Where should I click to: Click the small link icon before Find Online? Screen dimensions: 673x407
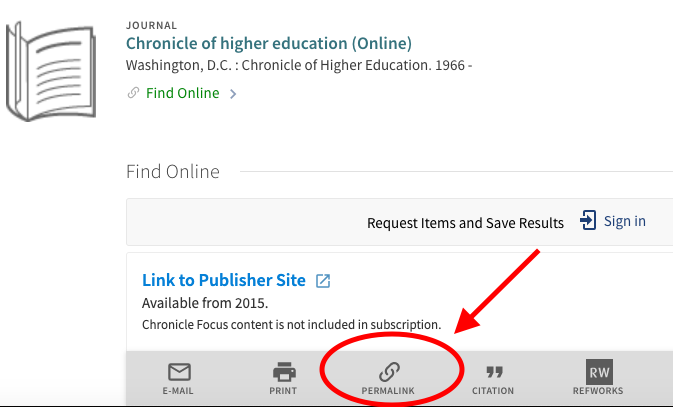133,93
